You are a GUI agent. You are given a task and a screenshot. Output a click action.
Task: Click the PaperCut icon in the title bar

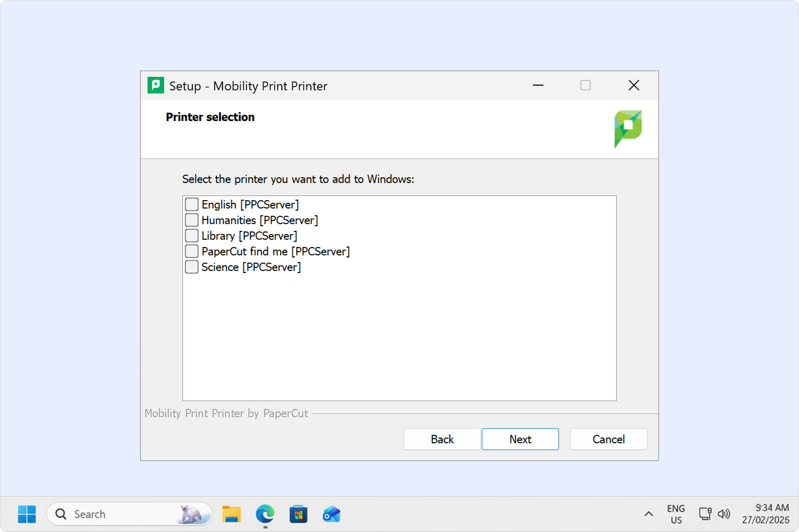155,85
